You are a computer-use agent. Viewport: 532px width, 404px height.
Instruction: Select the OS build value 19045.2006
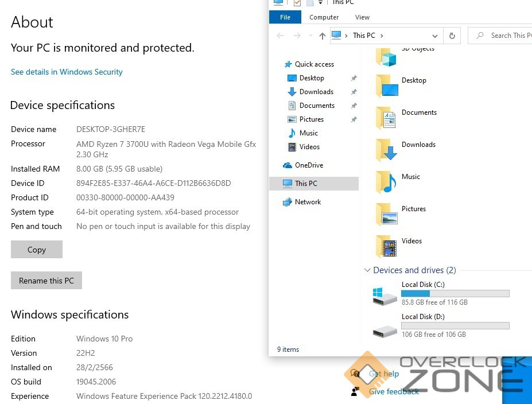(x=96, y=382)
